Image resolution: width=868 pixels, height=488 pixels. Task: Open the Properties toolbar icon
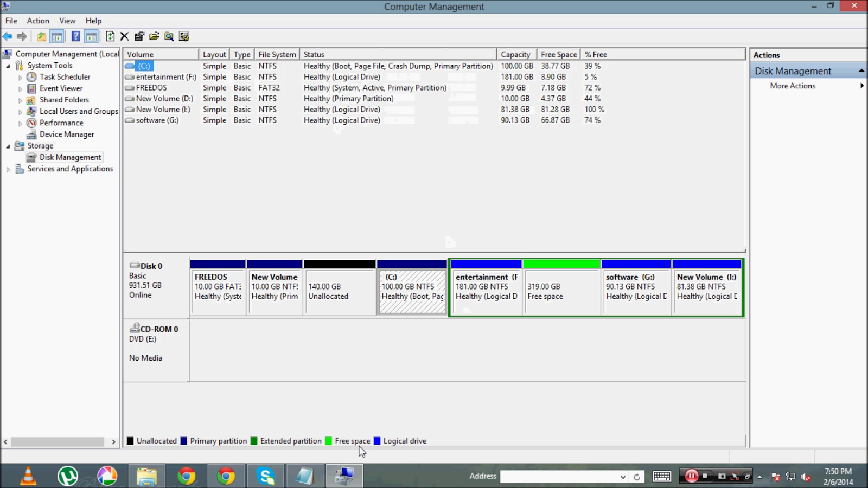point(139,36)
